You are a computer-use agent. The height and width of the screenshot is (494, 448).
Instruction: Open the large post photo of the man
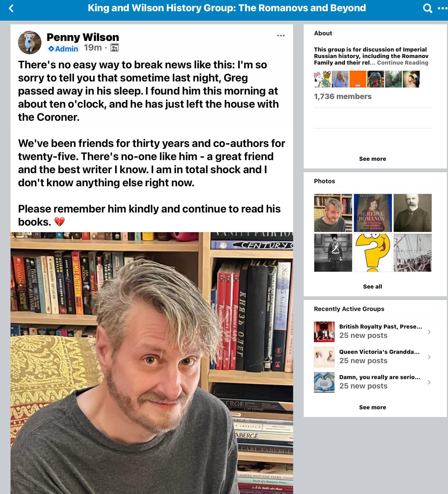click(152, 363)
